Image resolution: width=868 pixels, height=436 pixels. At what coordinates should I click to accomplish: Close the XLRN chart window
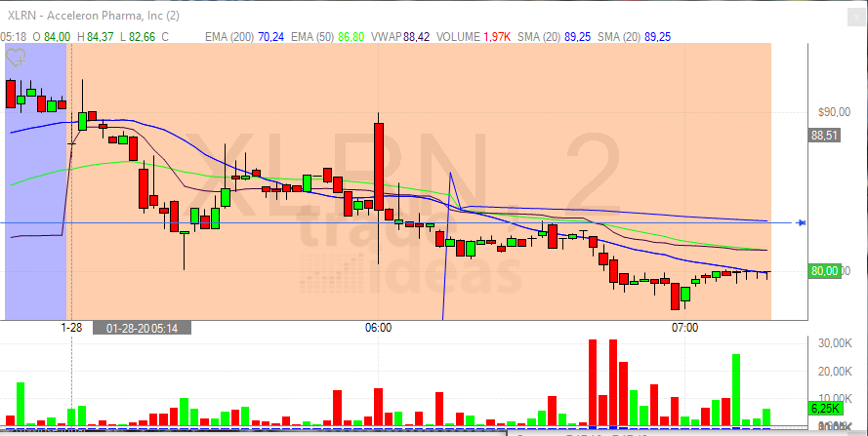[x=856, y=18]
